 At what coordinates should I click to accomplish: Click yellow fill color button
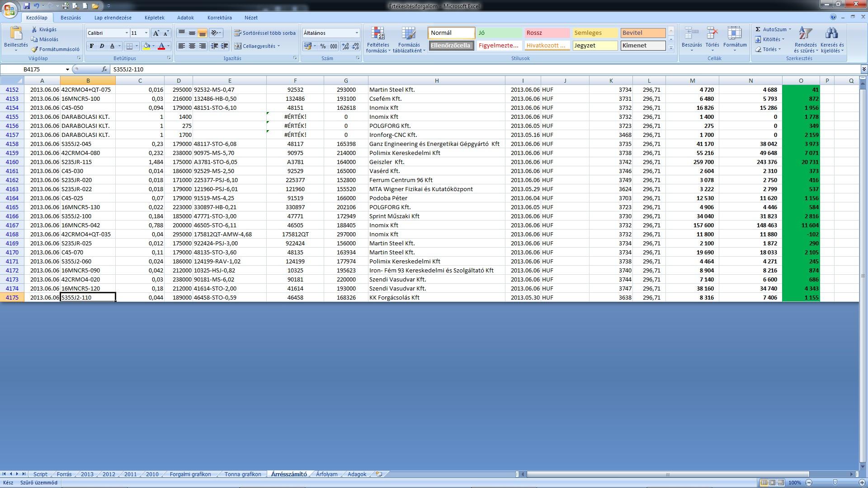pyautogui.click(x=146, y=46)
